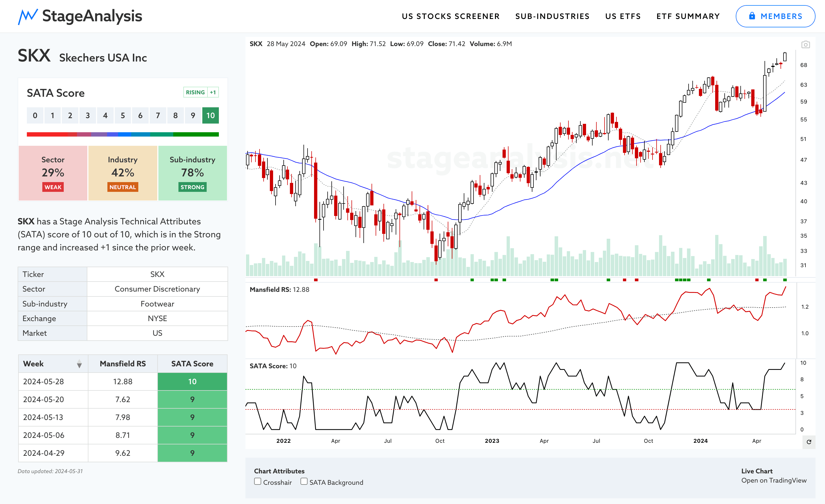The image size is (825, 504).
Task: Click the Mansfield RS: 12.88 chart label
Action: [x=279, y=290]
